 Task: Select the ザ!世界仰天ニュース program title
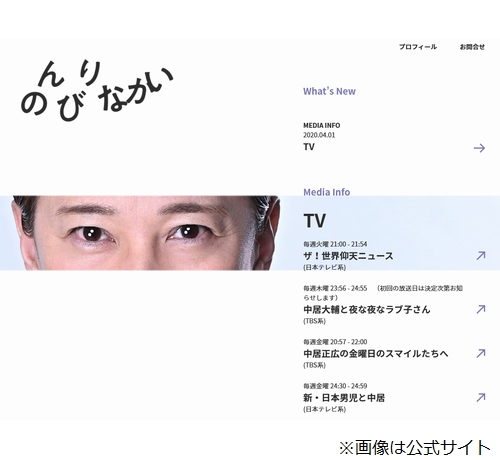(x=348, y=256)
